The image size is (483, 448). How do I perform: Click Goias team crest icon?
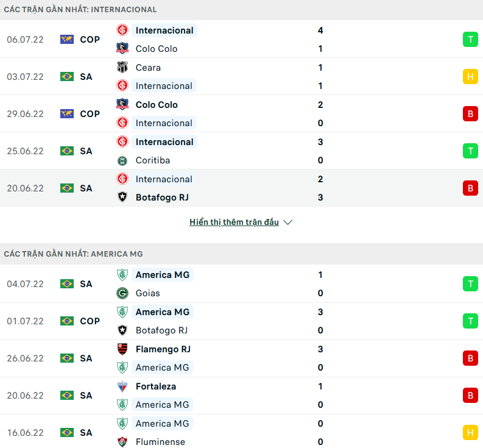pos(122,293)
